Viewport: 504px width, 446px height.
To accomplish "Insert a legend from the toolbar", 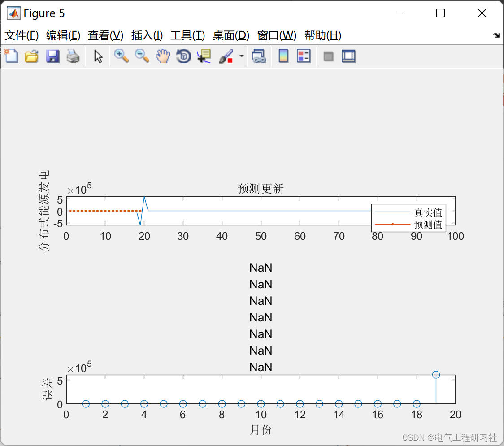I will (304, 56).
